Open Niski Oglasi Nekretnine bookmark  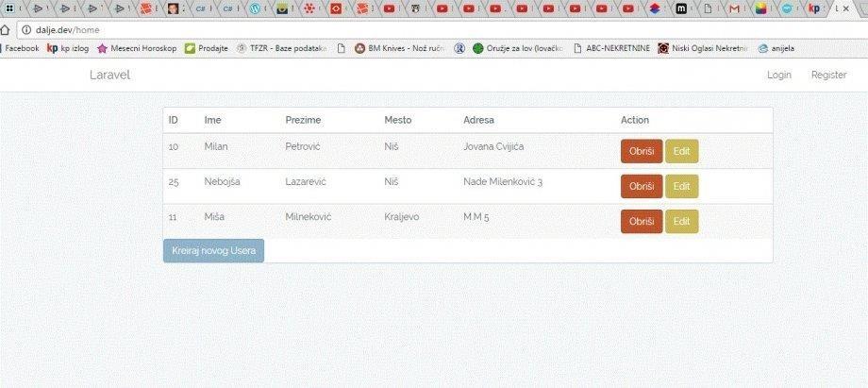pos(703,48)
